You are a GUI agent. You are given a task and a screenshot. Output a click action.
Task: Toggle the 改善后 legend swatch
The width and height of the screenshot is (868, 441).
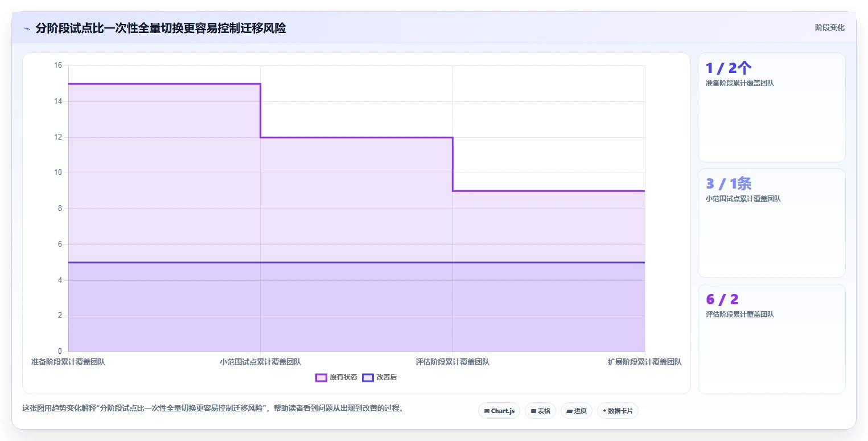[368, 377]
